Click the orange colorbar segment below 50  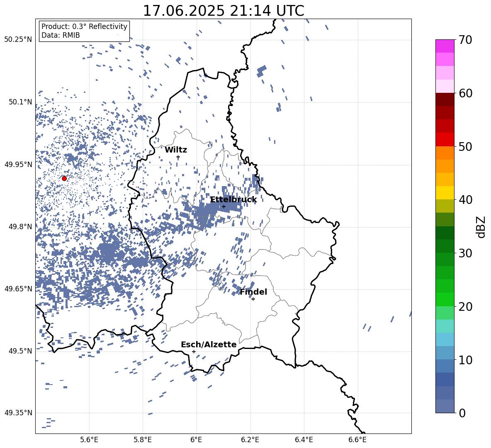[445, 153]
